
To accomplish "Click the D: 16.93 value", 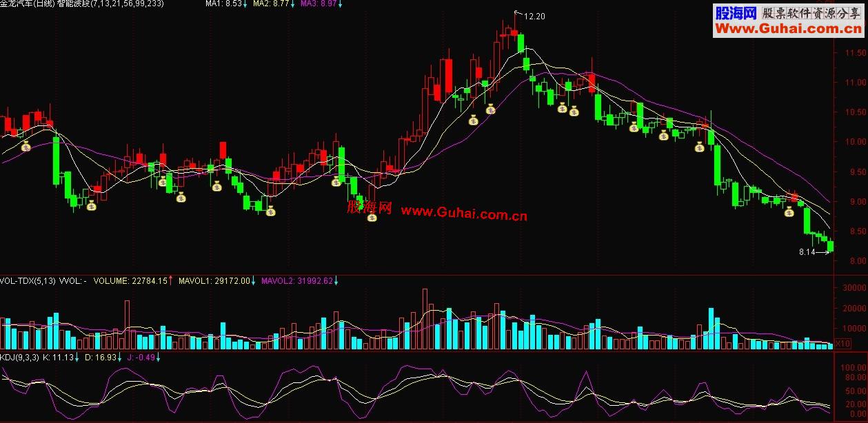I will tap(101, 358).
